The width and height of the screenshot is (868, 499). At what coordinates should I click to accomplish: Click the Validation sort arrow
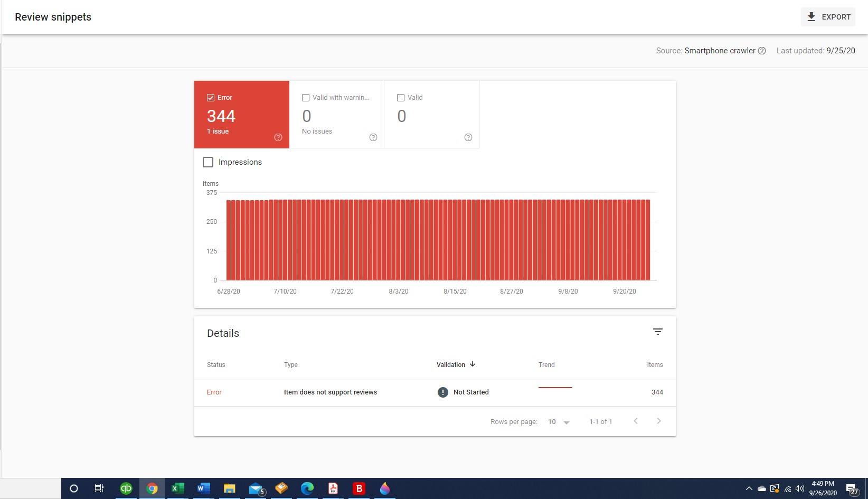pos(473,364)
